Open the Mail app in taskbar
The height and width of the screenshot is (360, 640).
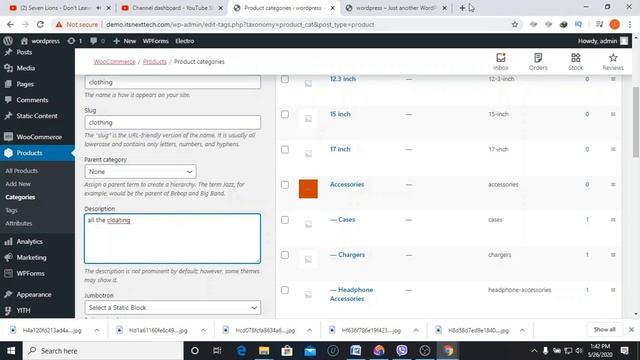[310, 351]
